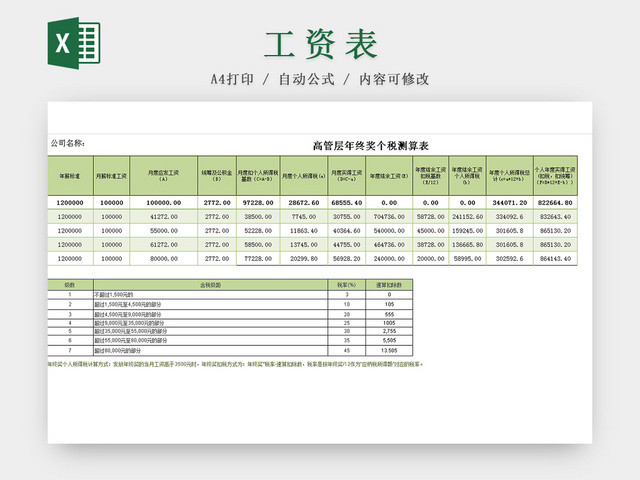Select the 704736.00 cell

(389, 217)
